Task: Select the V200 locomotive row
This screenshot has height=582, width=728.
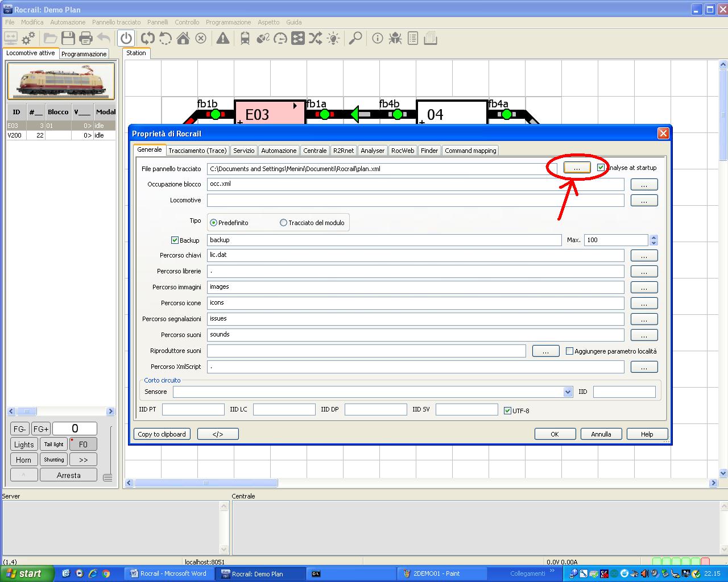Action: 61,135
